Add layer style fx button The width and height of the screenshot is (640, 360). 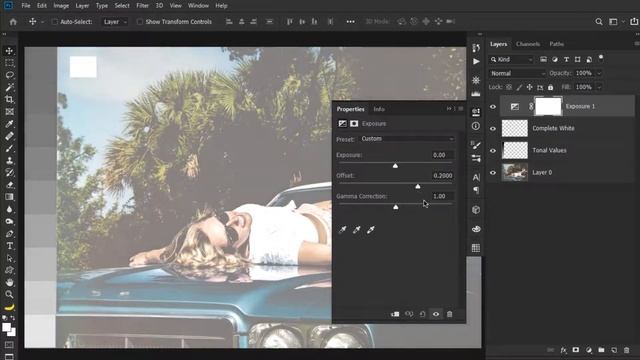(564, 350)
